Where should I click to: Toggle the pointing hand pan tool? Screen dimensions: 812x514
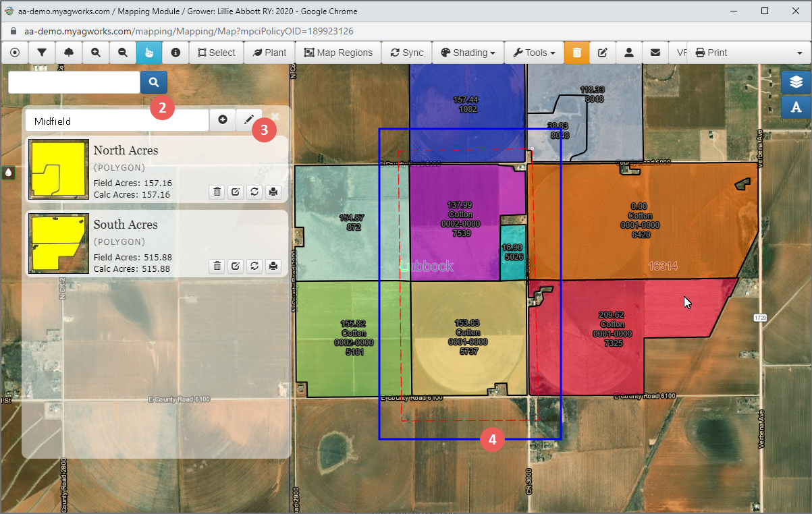click(x=149, y=53)
